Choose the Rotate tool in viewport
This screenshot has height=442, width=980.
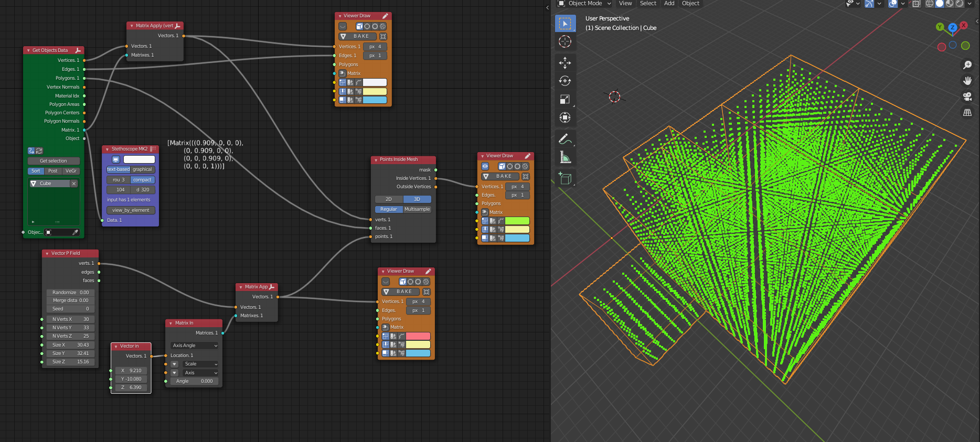point(565,81)
